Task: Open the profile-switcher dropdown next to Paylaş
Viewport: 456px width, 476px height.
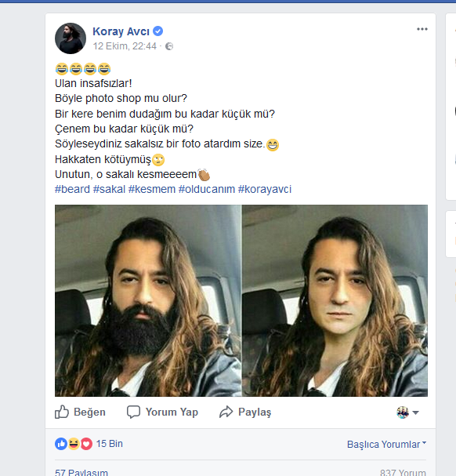Action: pyautogui.click(x=407, y=412)
